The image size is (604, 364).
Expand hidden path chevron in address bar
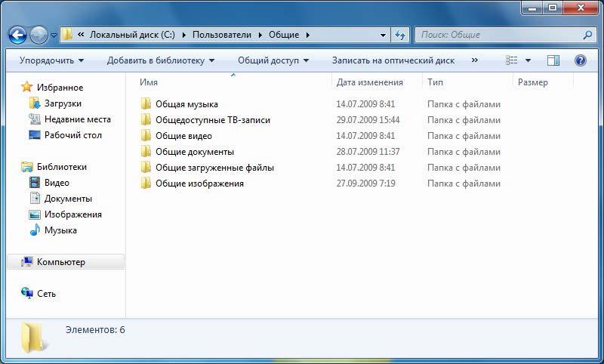tap(81, 35)
